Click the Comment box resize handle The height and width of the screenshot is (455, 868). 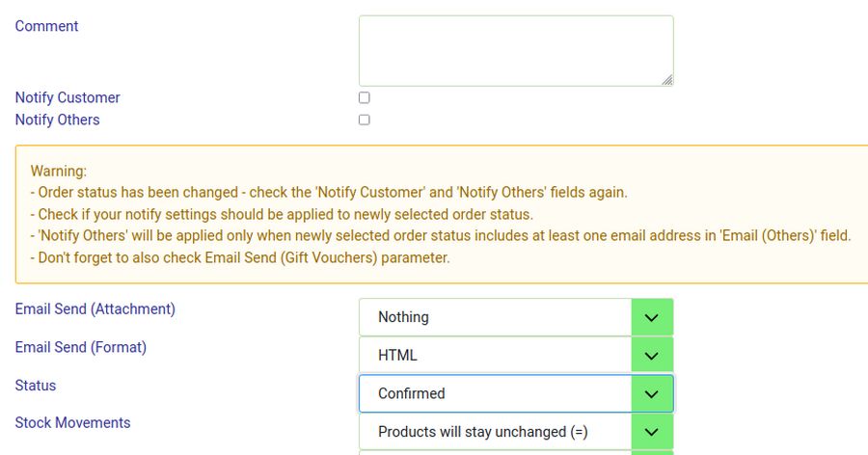[x=667, y=81]
